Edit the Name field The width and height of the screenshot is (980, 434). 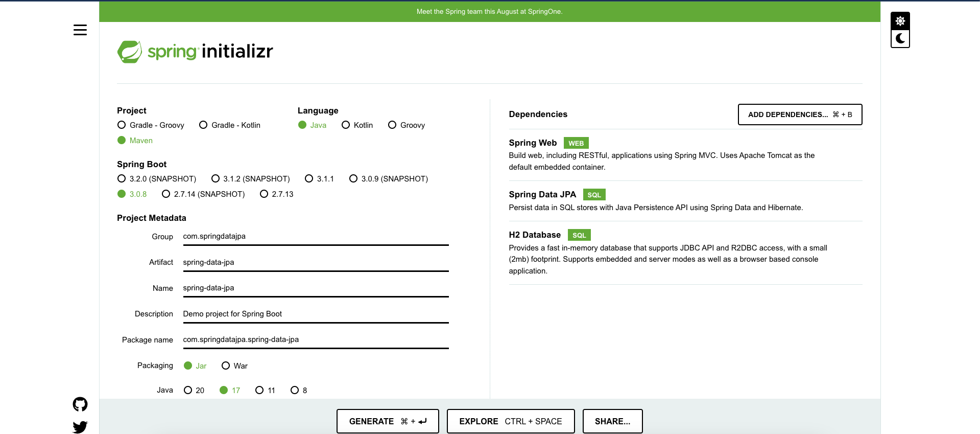pos(316,288)
